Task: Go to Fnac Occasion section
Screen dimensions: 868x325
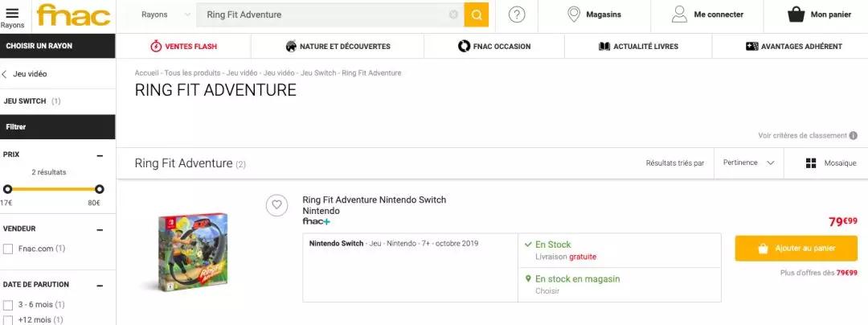Action: point(494,47)
